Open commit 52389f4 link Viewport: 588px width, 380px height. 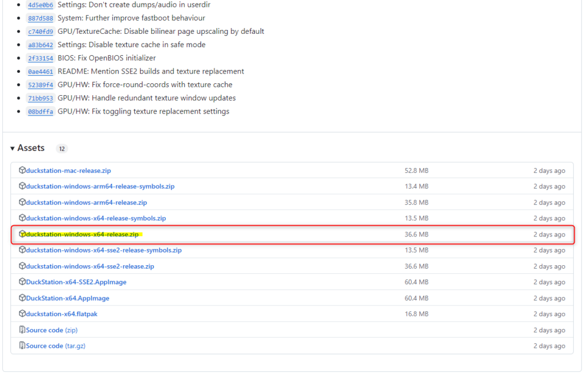[41, 85]
